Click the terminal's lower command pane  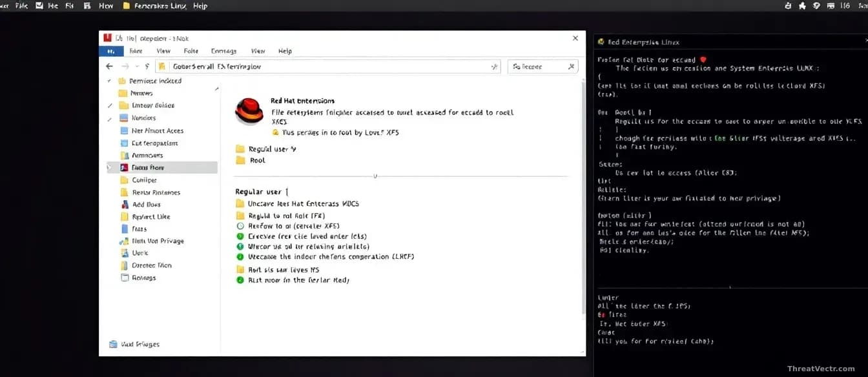pos(730,331)
